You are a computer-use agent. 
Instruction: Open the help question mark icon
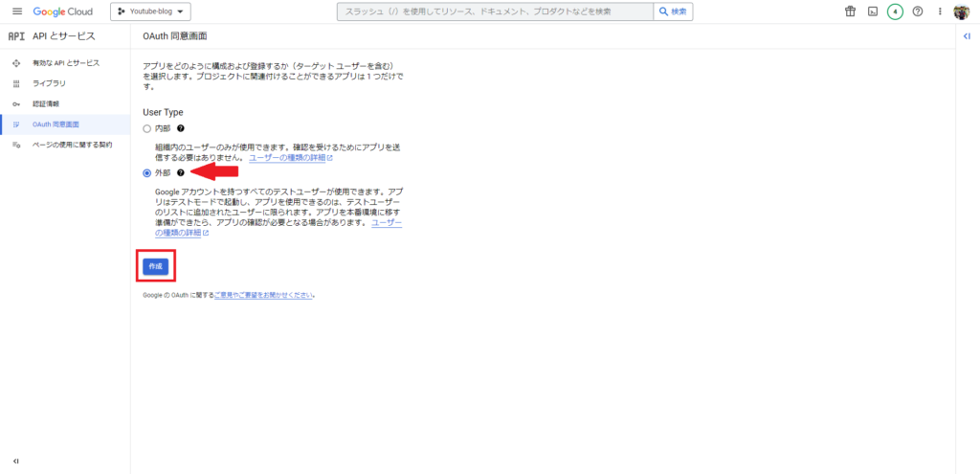coord(918,11)
